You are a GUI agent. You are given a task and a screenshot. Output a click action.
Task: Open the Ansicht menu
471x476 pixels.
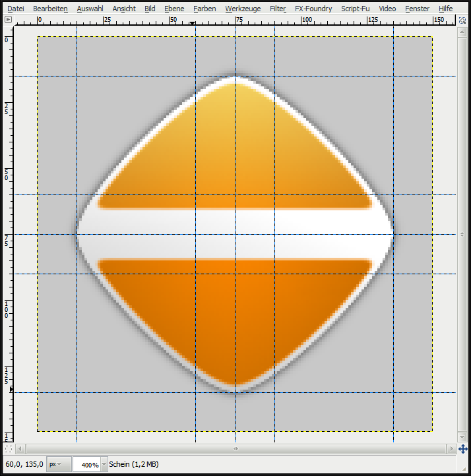coord(124,9)
